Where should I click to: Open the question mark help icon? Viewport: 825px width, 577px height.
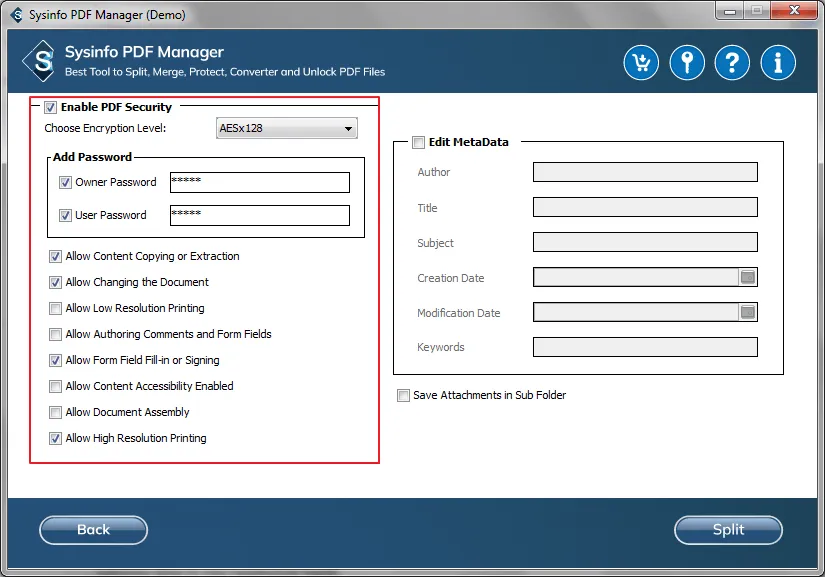[732, 63]
